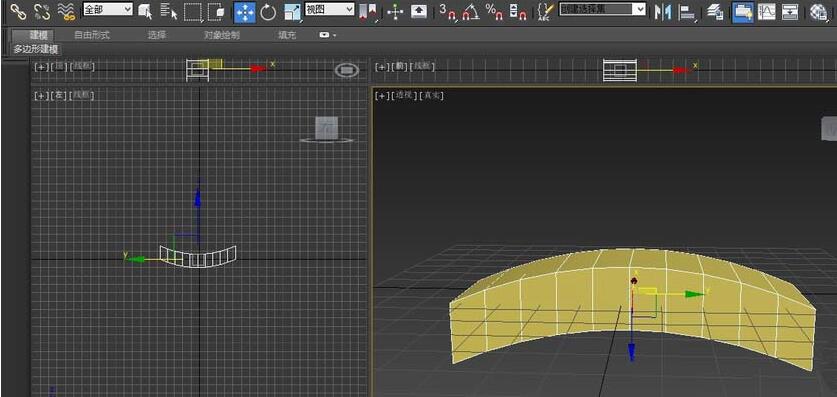Image resolution: width=837 pixels, height=397 pixels.
Task: Toggle Window/Crossing selection mode
Action: click(x=216, y=12)
